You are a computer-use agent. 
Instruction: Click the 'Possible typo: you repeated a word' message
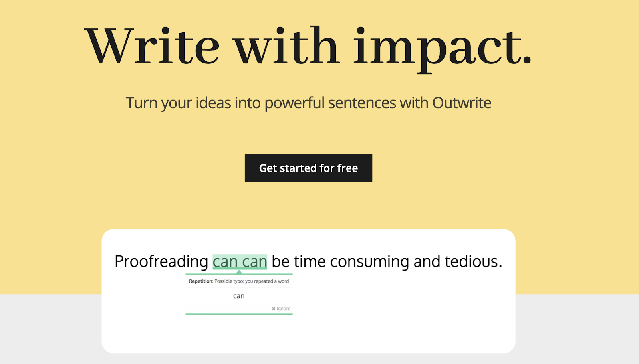[252, 281]
